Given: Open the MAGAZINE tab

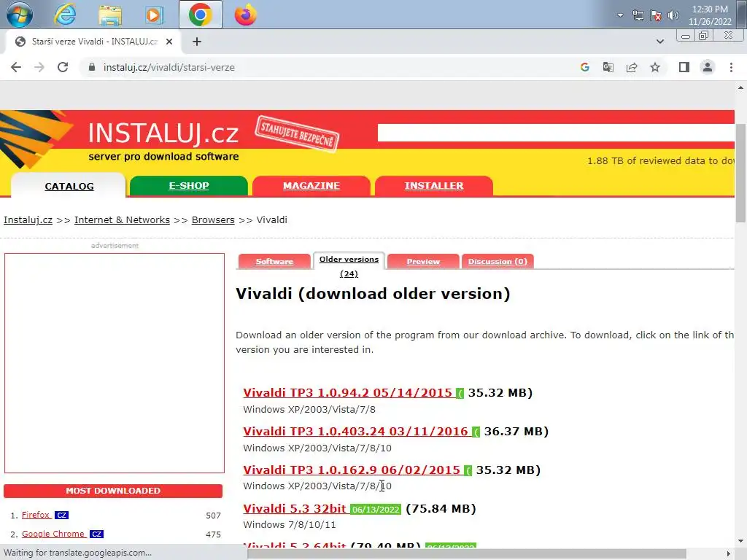Looking at the screenshot, I should [311, 186].
